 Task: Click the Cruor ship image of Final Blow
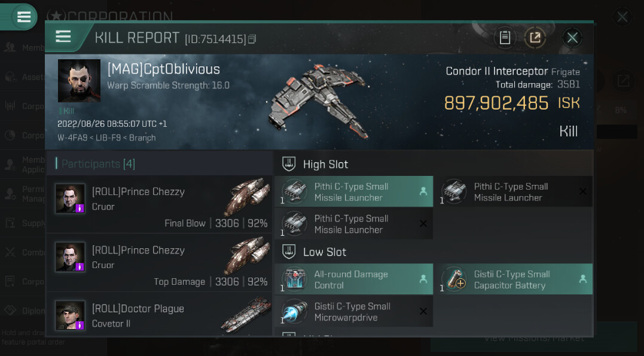[x=247, y=195]
